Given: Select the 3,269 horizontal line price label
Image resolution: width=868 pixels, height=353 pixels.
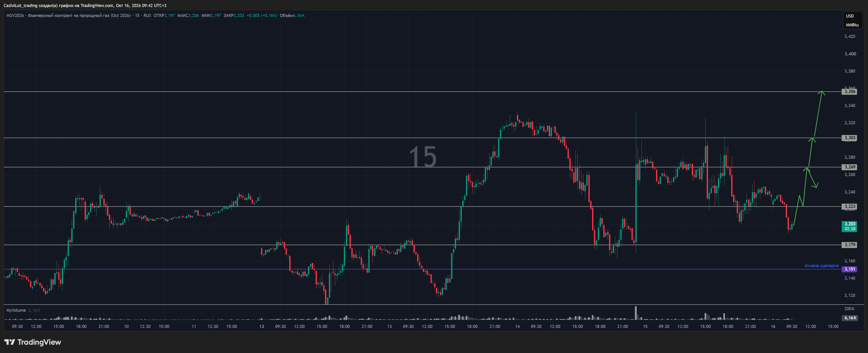Looking at the screenshot, I should click(x=849, y=167).
